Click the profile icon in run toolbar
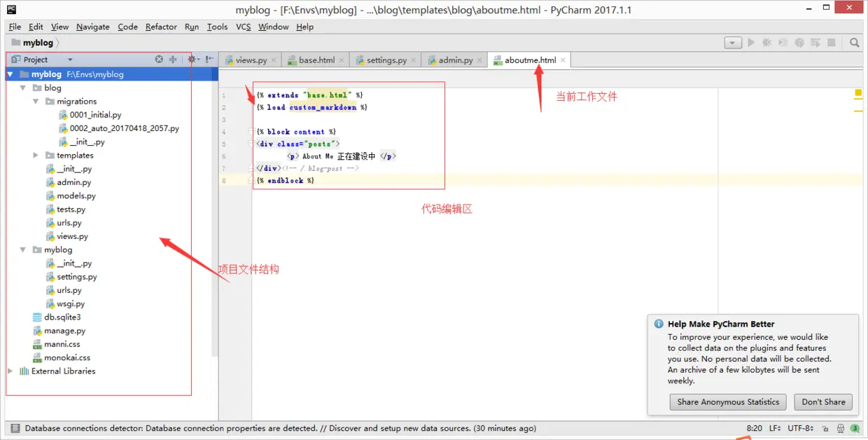Viewport: 868px width, 440px height. (x=799, y=43)
